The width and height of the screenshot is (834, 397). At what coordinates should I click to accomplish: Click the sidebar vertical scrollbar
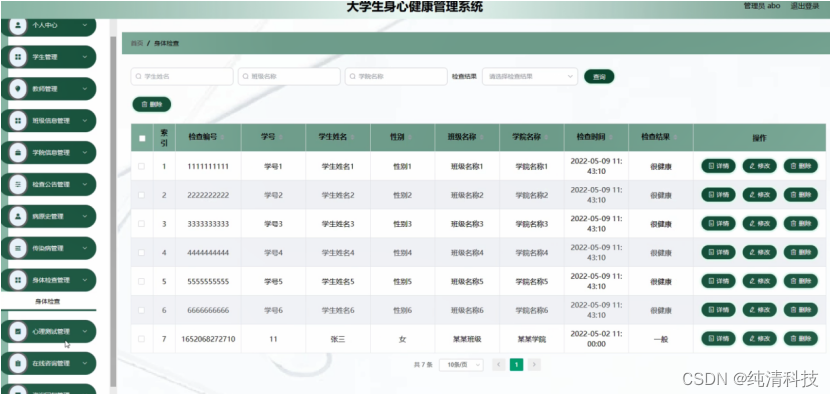(113, 212)
